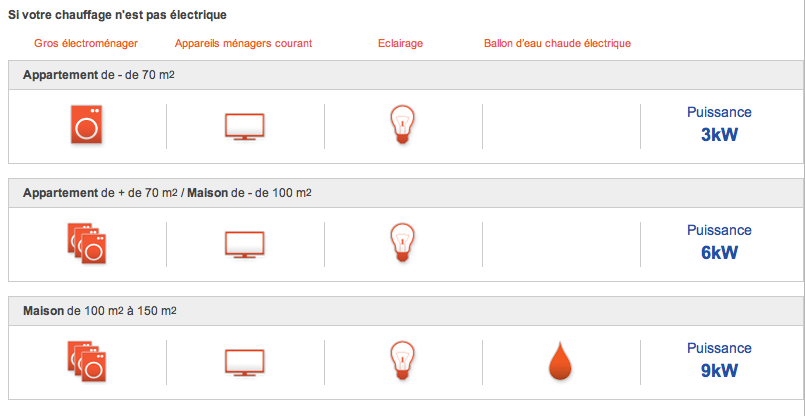The width and height of the screenshot is (805, 416).
Task: Click the TV icon in the 6kW row
Action: [x=245, y=244]
